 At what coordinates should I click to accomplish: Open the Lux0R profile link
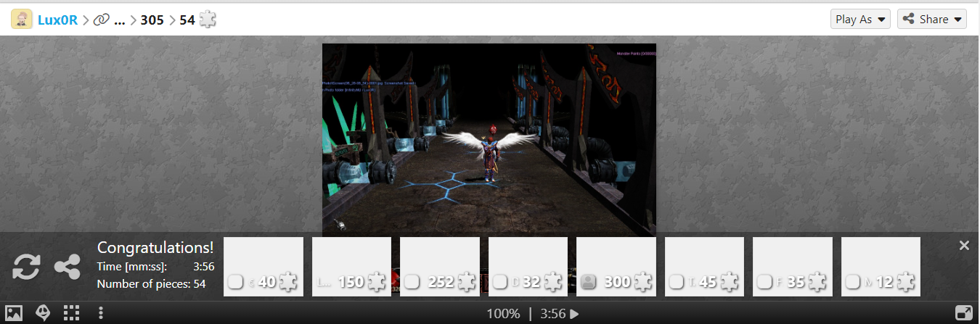[x=57, y=20]
